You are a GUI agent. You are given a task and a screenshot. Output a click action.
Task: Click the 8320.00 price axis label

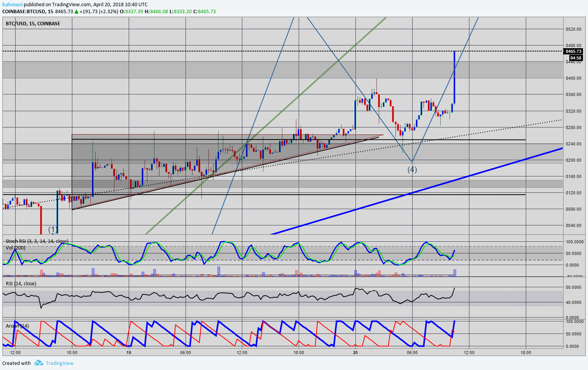click(574, 111)
